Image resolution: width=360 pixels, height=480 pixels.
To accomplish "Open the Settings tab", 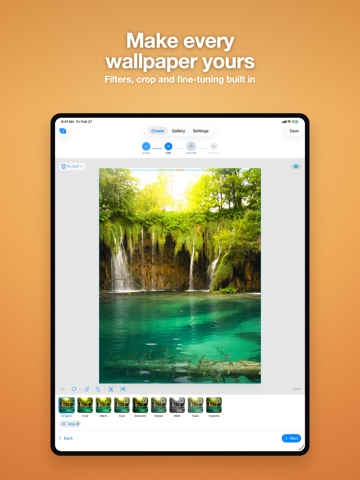I will 201,131.
